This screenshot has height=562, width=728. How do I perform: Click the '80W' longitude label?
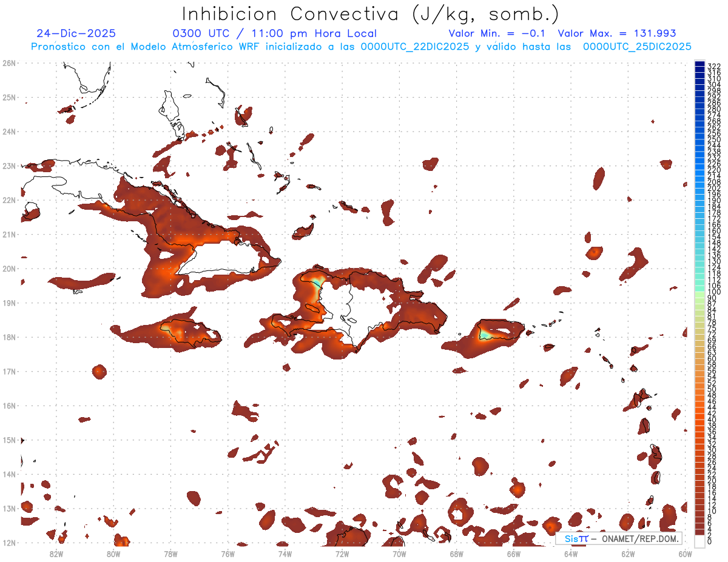tap(113, 553)
